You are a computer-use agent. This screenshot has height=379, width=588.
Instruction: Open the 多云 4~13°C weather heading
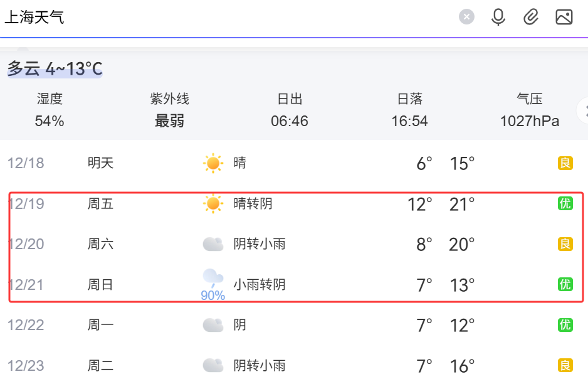pos(55,69)
